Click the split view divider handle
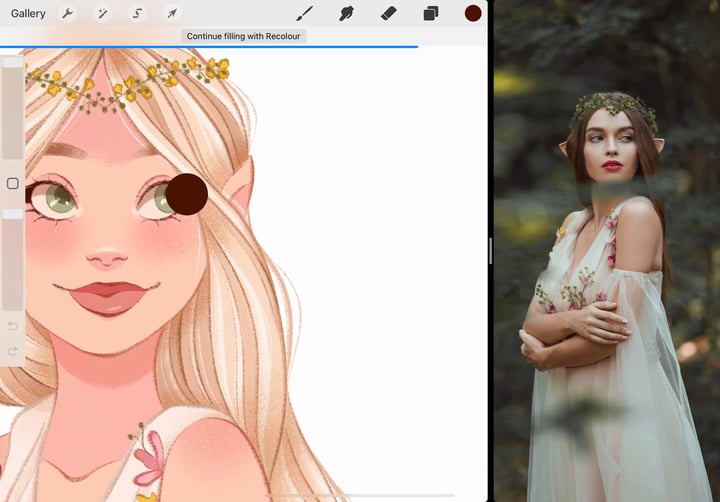 (490, 251)
